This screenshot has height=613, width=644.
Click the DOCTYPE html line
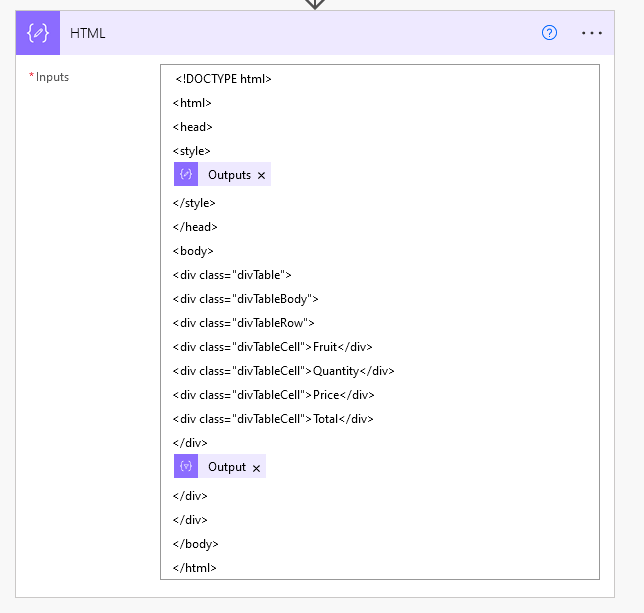[224, 79]
